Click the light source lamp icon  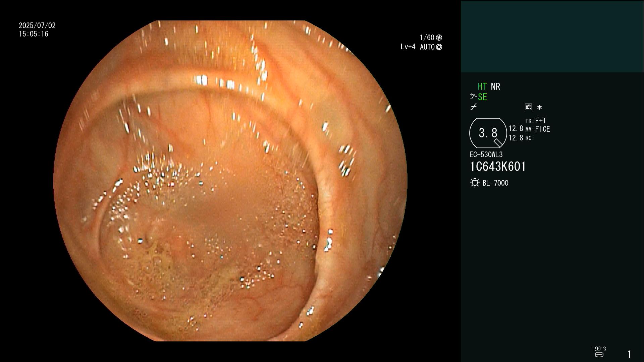tap(475, 183)
